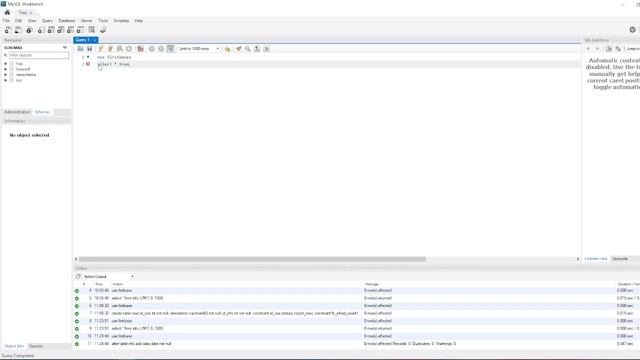Click the select * from line in editor

[x=113, y=64]
